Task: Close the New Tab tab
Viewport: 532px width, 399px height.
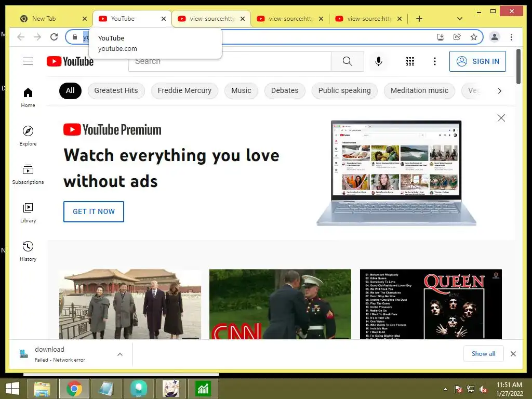Action: [85, 19]
